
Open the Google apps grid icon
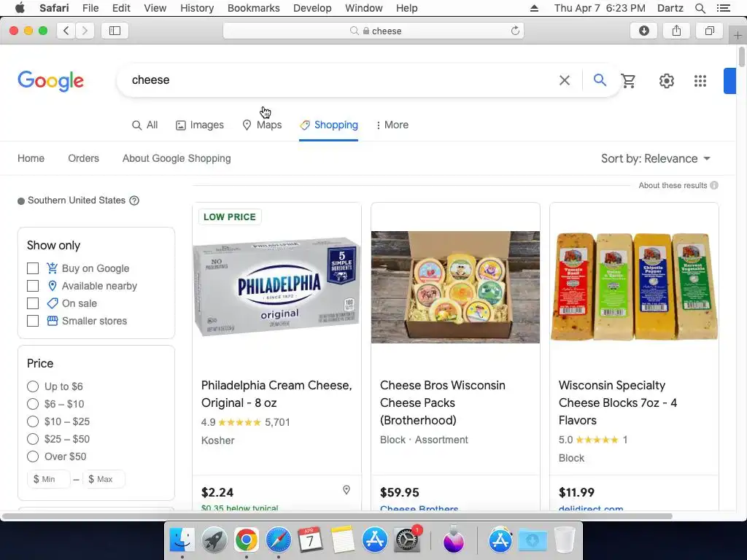click(x=700, y=80)
